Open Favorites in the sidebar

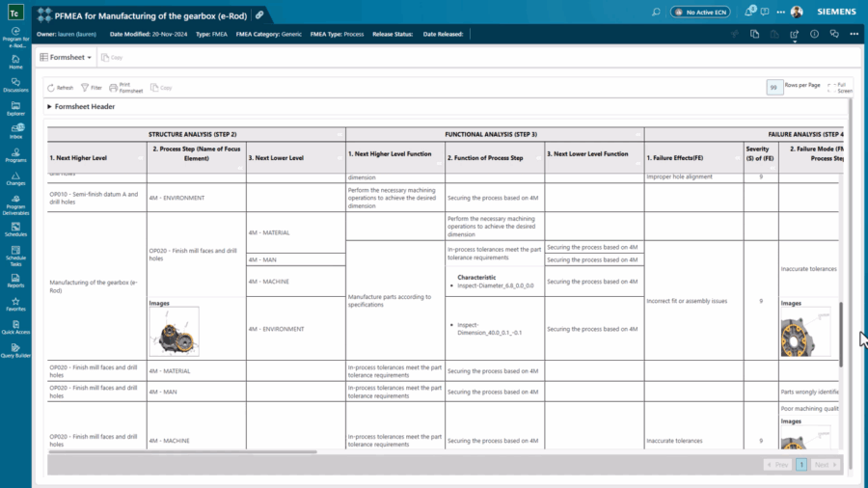(x=15, y=305)
